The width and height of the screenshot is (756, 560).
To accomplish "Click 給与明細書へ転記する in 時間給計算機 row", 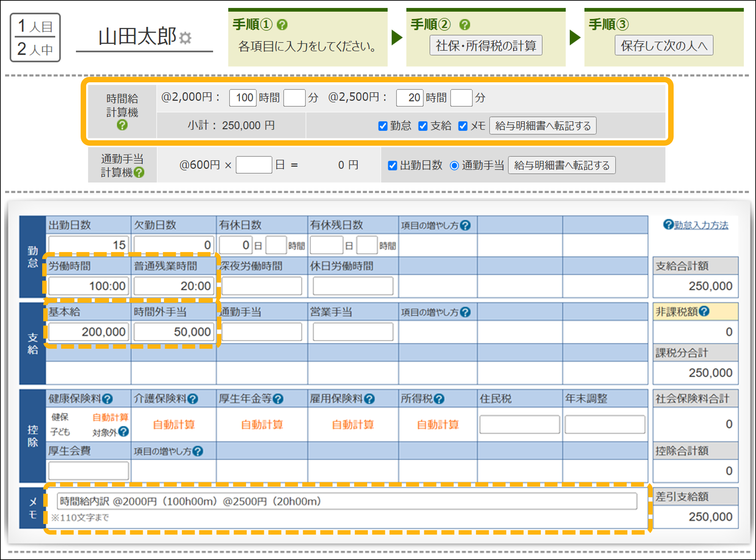I will tap(543, 126).
